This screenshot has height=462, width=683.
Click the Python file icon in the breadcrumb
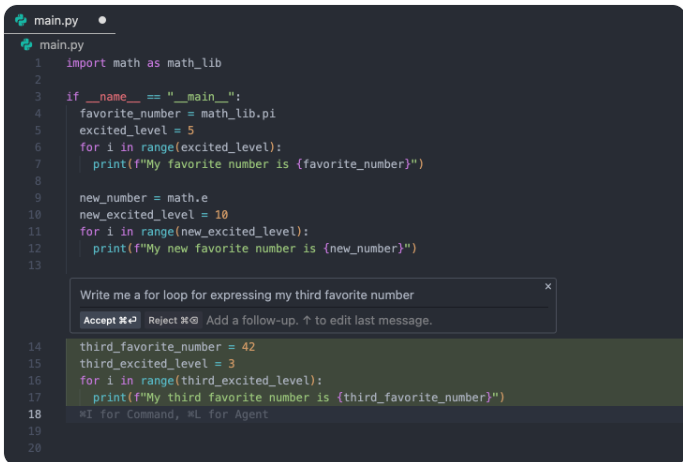[26, 45]
